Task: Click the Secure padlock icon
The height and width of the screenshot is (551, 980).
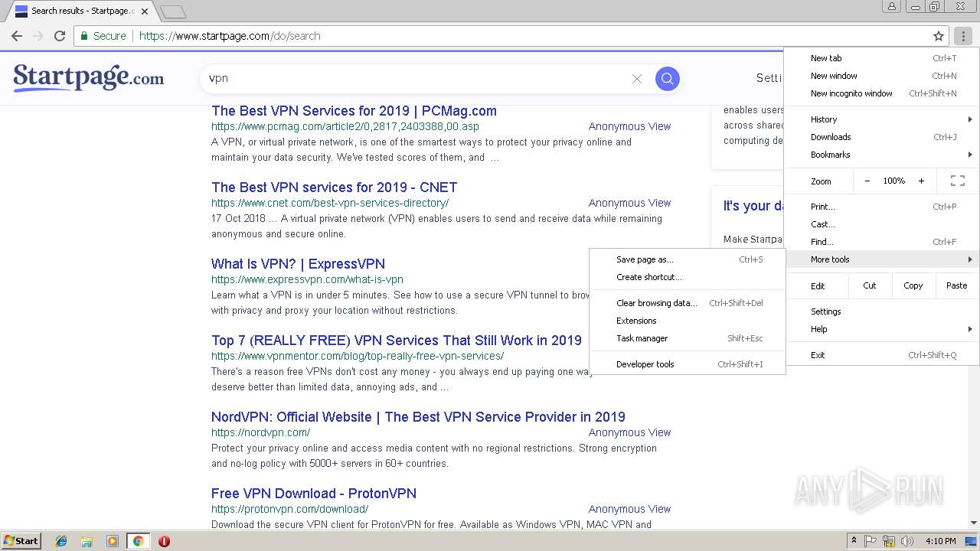Action: pos(84,36)
